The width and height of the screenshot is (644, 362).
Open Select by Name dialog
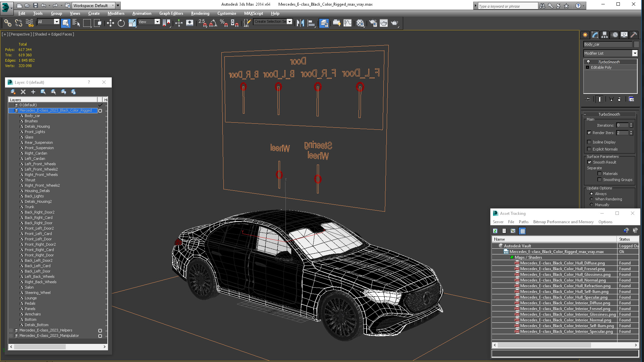click(76, 23)
